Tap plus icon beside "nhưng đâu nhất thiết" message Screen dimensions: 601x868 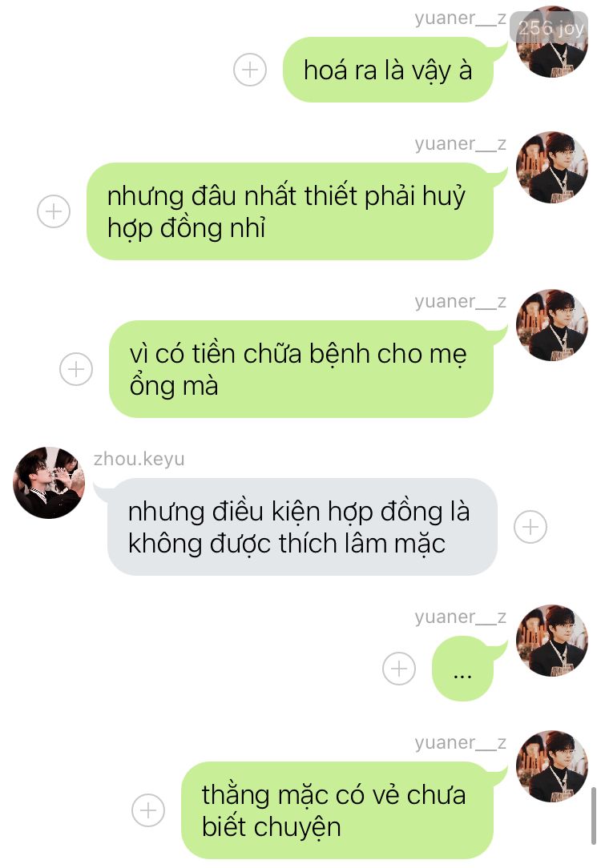(54, 211)
